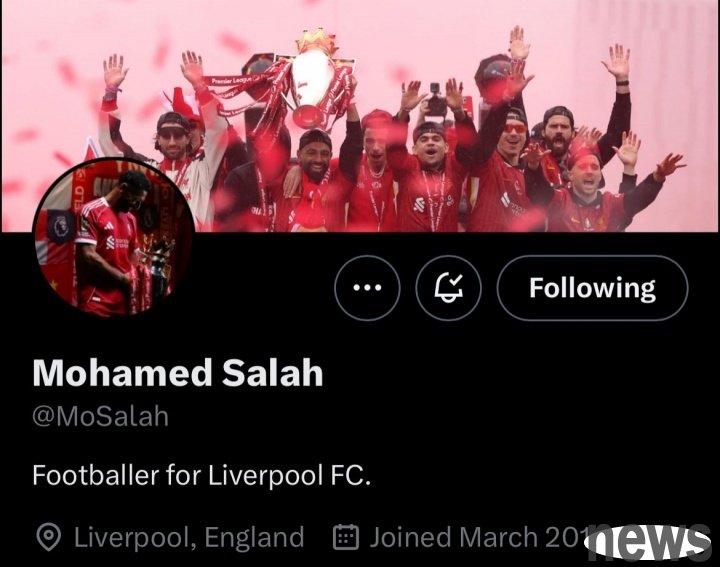Toggle the notification bell for this profile
This screenshot has height=567, width=720.
click(449, 288)
